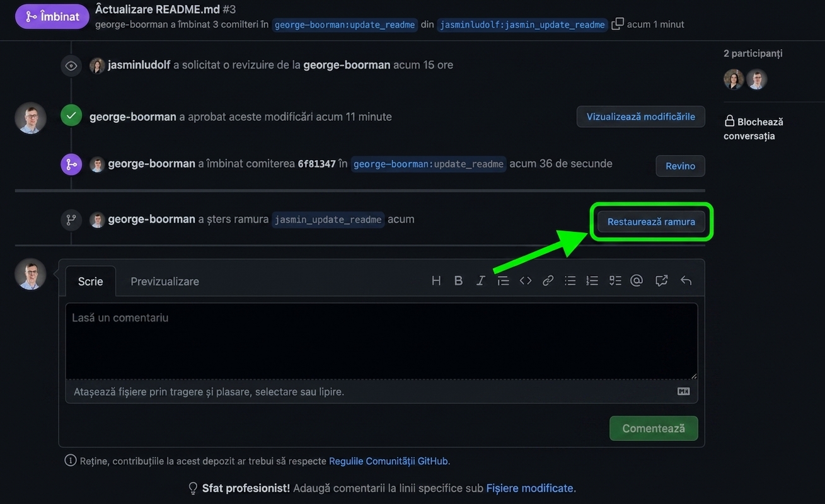Screen dimensions: 825x504
Task: Click the purple merge event icon
Action: pos(71,164)
